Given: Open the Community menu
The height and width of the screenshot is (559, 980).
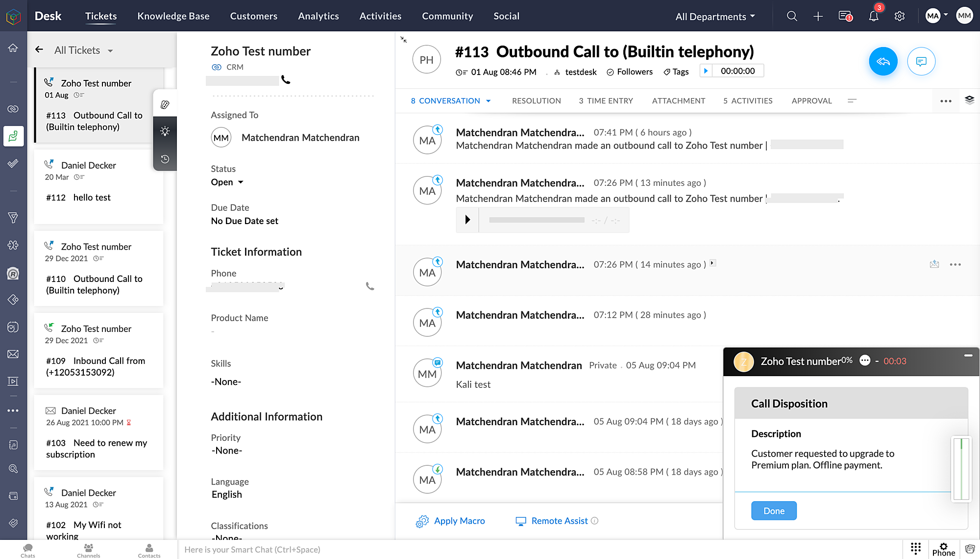Looking at the screenshot, I should click(x=447, y=16).
